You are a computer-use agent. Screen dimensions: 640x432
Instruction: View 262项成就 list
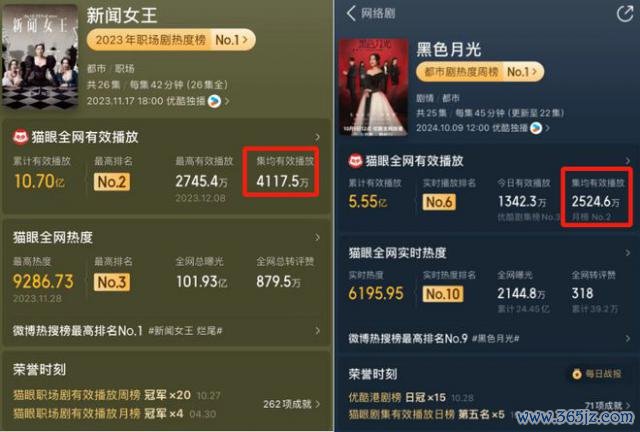coord(291,404)
